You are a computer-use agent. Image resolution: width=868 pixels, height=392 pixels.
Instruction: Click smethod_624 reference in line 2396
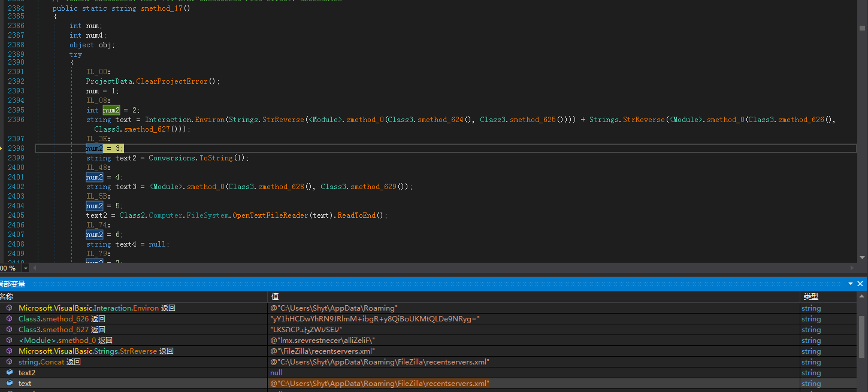click(x=441, y=120)
